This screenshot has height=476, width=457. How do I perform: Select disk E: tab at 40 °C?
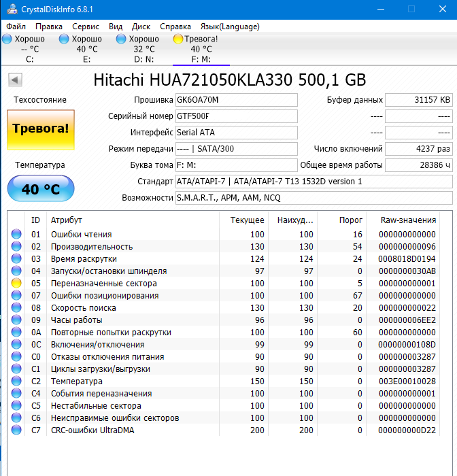pos(86,49)
